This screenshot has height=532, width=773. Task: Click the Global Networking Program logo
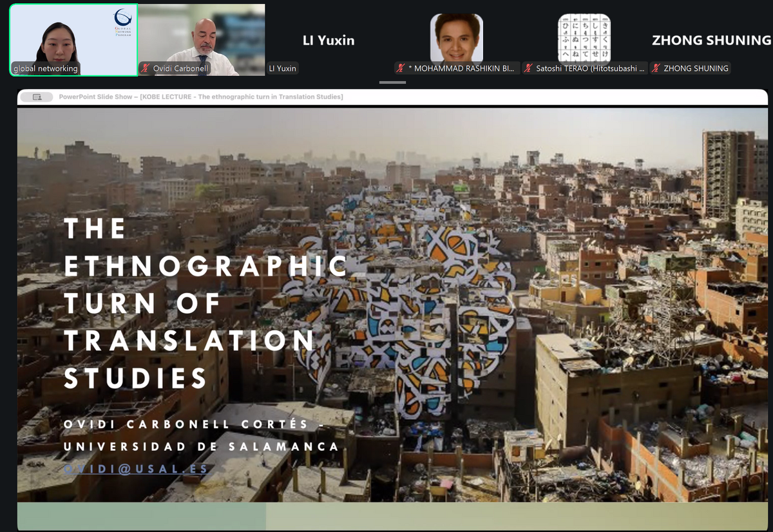coord(122,23)
